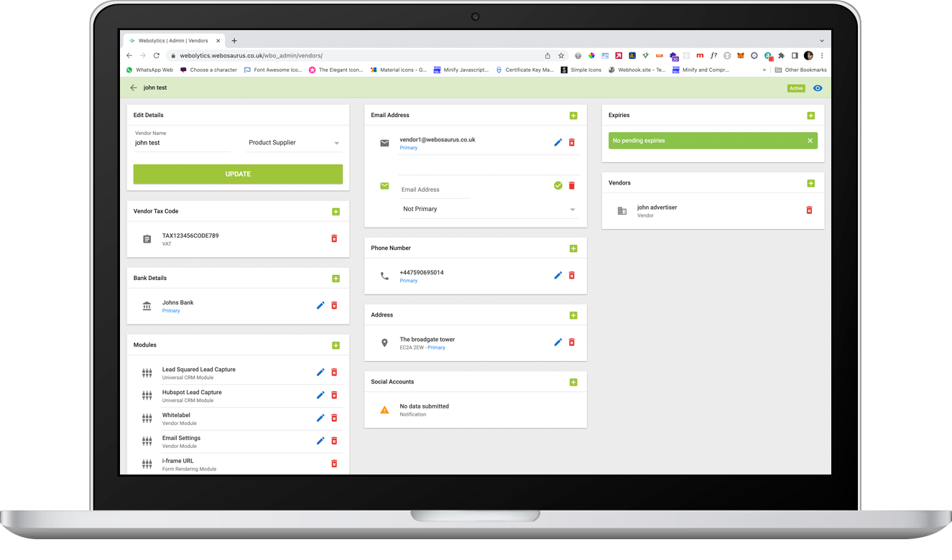
Task: Add a new email address with the plus icon
Action: pos(573,115)
